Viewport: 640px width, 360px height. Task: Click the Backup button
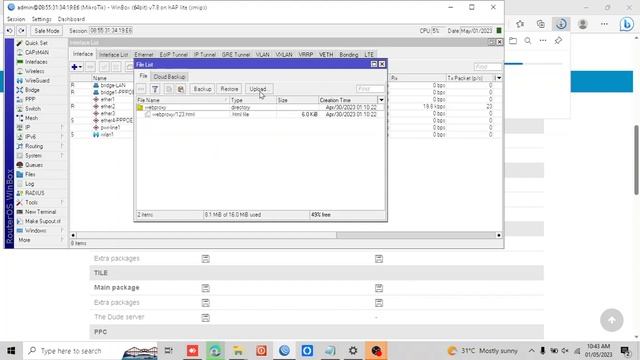coord(202,89)
